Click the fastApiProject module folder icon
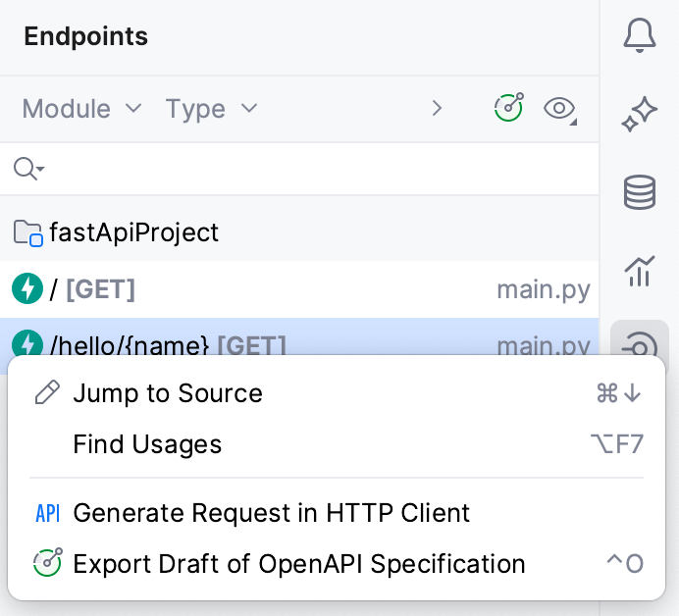The image size is (679, 616). click(27, 233)
